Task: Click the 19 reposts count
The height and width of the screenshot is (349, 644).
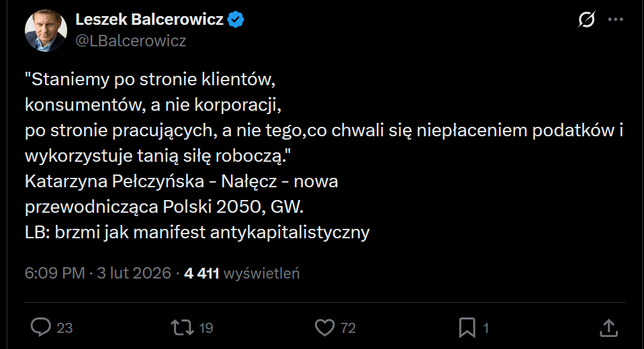Action: tap(205, 328)
